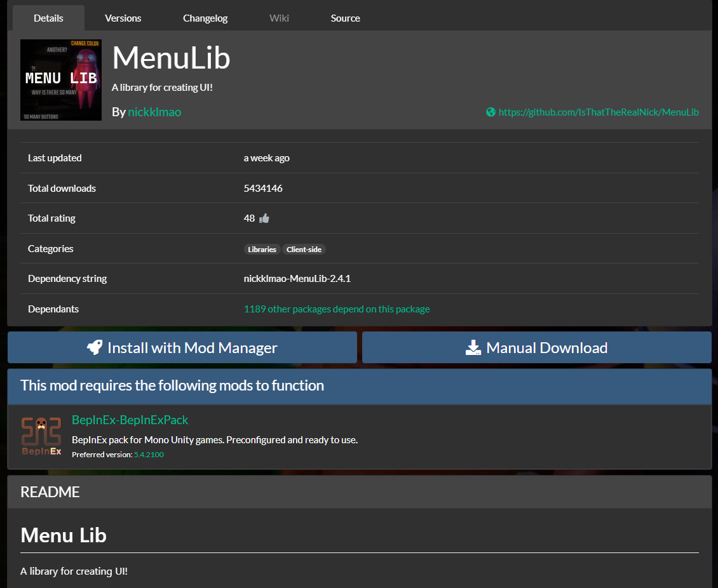Click the BepInEx pack description text

(215, 440)
